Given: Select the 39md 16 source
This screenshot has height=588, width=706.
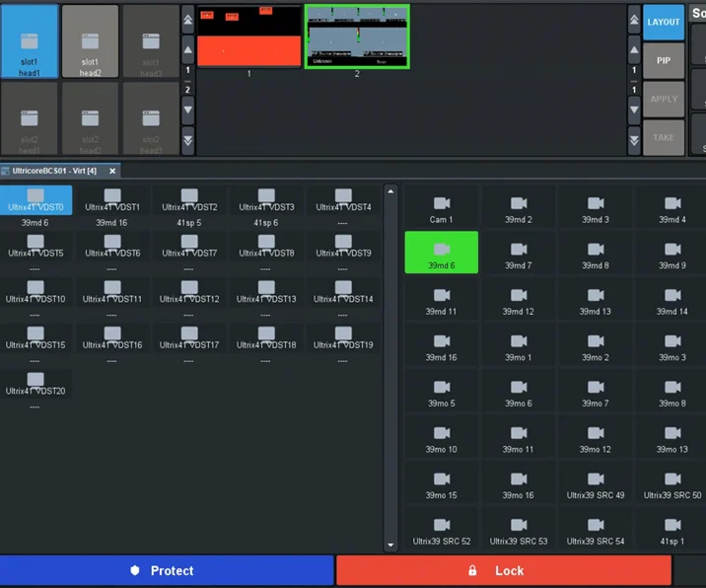Looking at the screenshot, I should 442,344.
